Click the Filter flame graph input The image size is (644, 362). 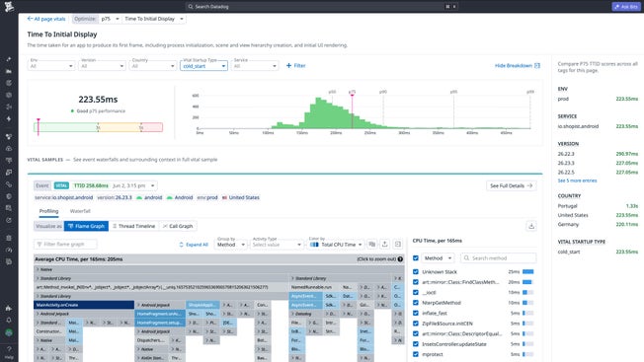pos(66,245)
